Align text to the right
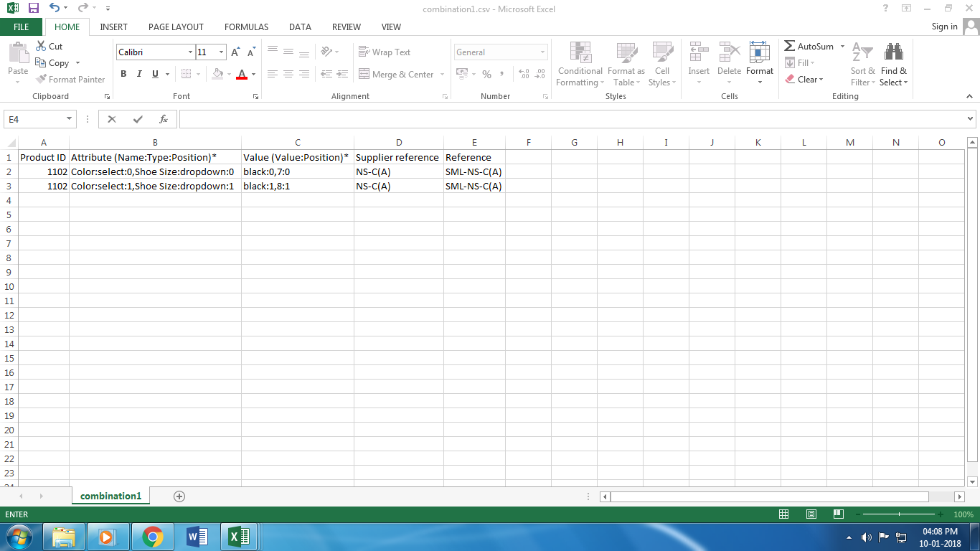Screen dimensions: 980x551 (x=304, y=74)
